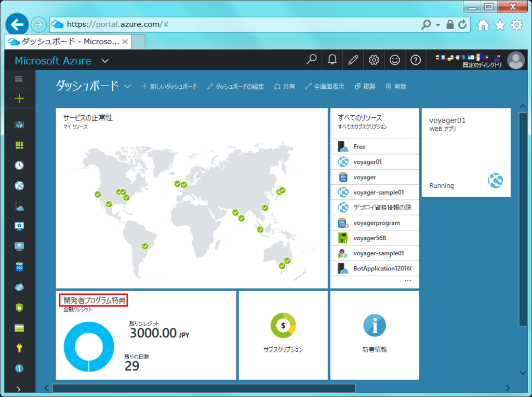The width and height of the screenshot is (532, 397).
Task: Go back with browser back button
Action: point(17,24)
